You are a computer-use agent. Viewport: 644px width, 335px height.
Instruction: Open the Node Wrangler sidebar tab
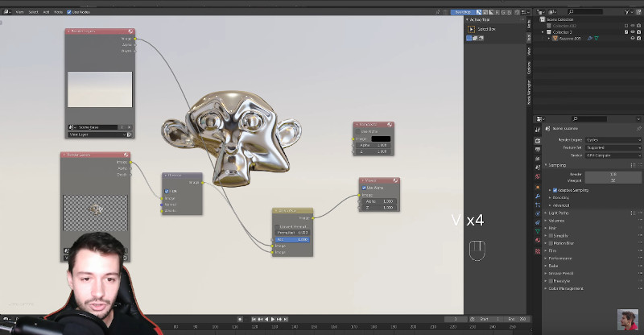point(529,92)
